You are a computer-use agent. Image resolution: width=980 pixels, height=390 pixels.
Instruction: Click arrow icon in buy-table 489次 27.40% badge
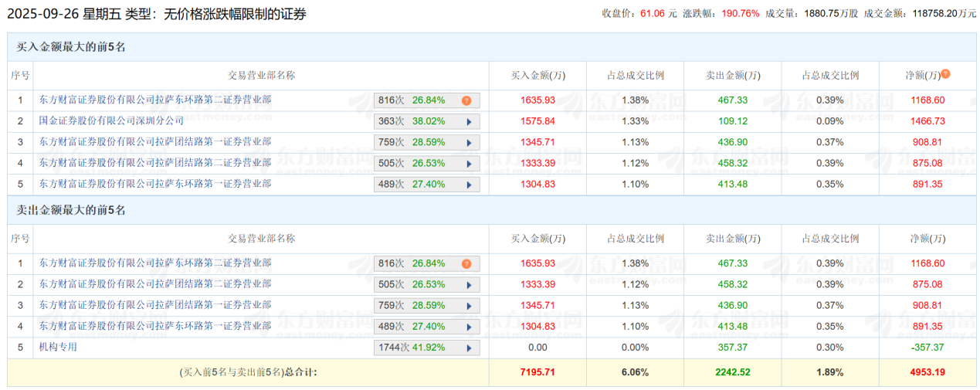coord(468,185)
